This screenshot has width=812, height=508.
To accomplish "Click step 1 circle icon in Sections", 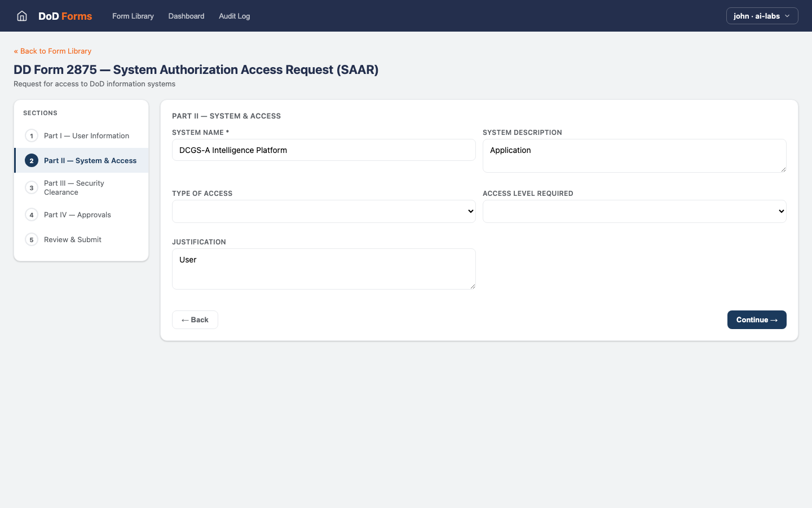I will [32, 136].
